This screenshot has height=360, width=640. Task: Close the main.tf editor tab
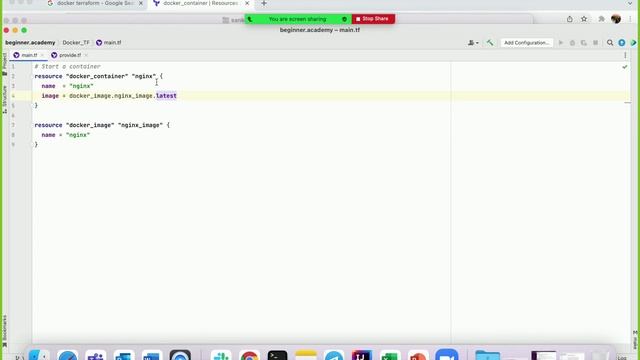[42, 55]
